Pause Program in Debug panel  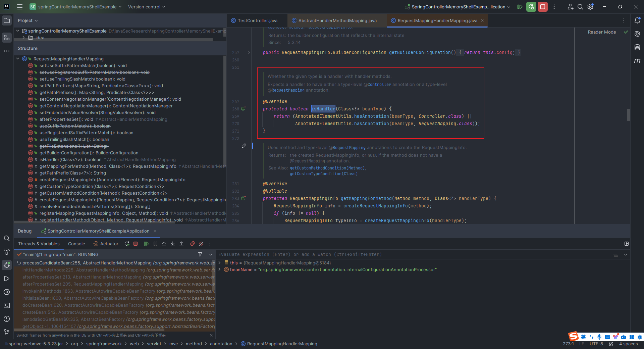155,244
